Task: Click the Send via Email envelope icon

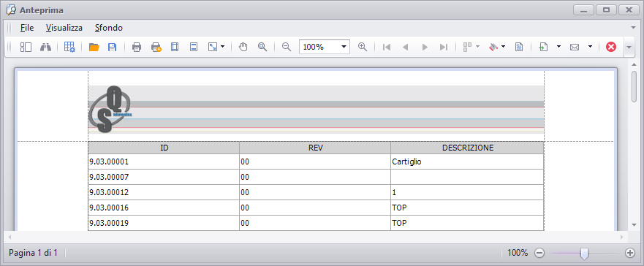Action: pyautogui.click(x=575, y=47)
